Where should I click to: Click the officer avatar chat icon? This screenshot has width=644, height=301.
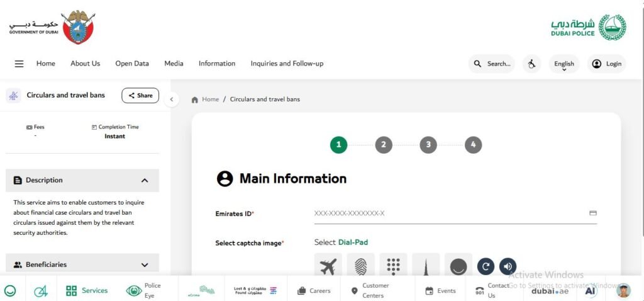click(x=623, y=291)
